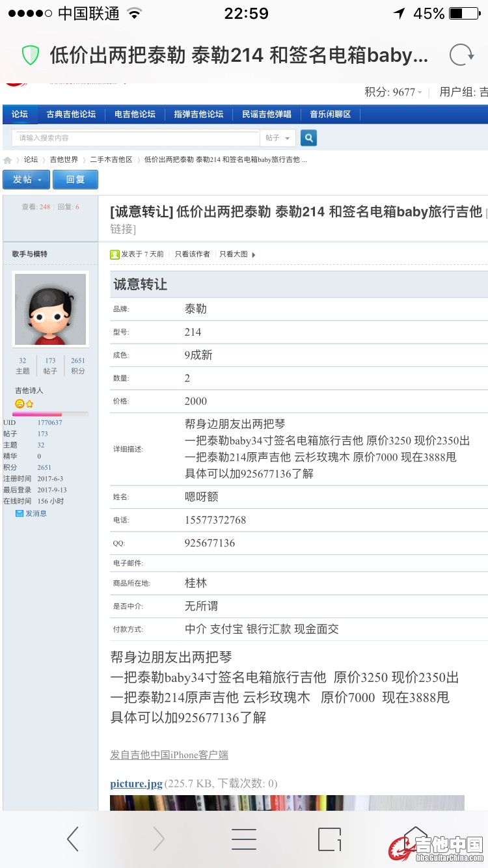Click the search content input field
Viewport: 488px width, 868px height.
click(135, 138)
